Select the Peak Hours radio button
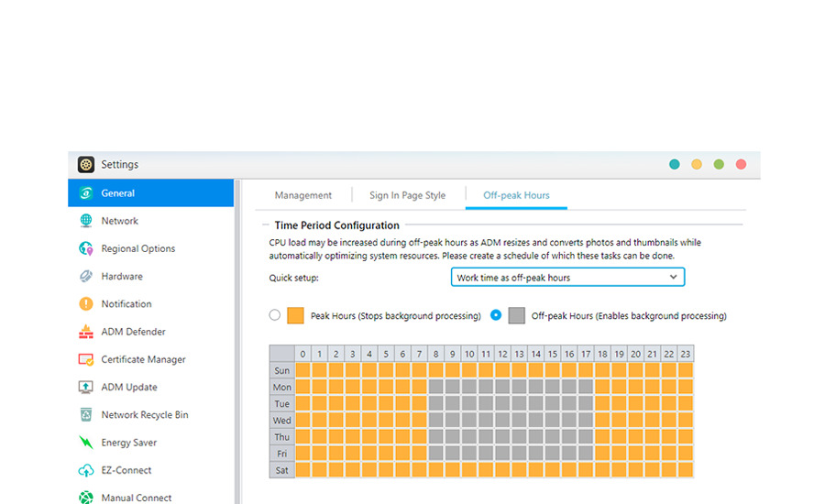This screenshot has height=504, width=825. point(275,315)
